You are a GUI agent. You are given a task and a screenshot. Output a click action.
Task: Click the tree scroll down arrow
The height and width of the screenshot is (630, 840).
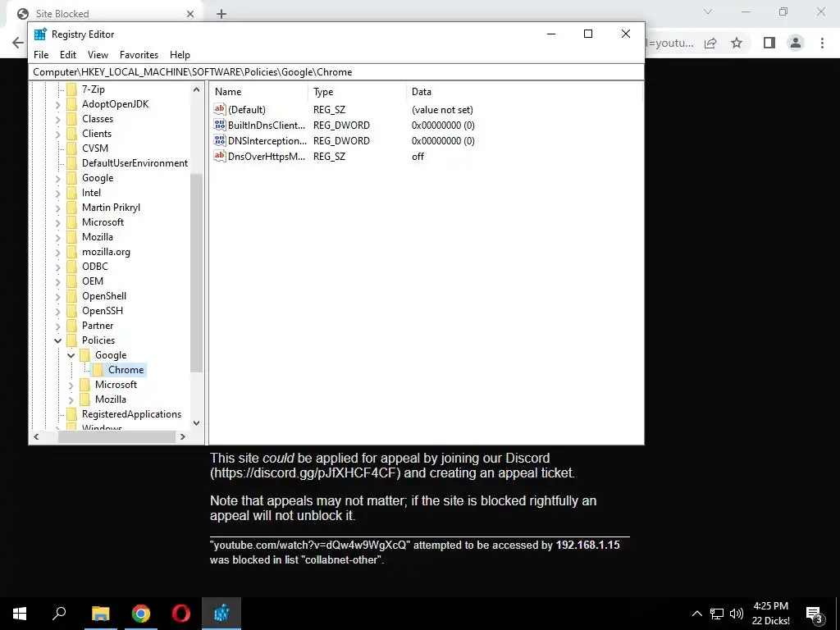pyautogui.click(x=196, y=422)
